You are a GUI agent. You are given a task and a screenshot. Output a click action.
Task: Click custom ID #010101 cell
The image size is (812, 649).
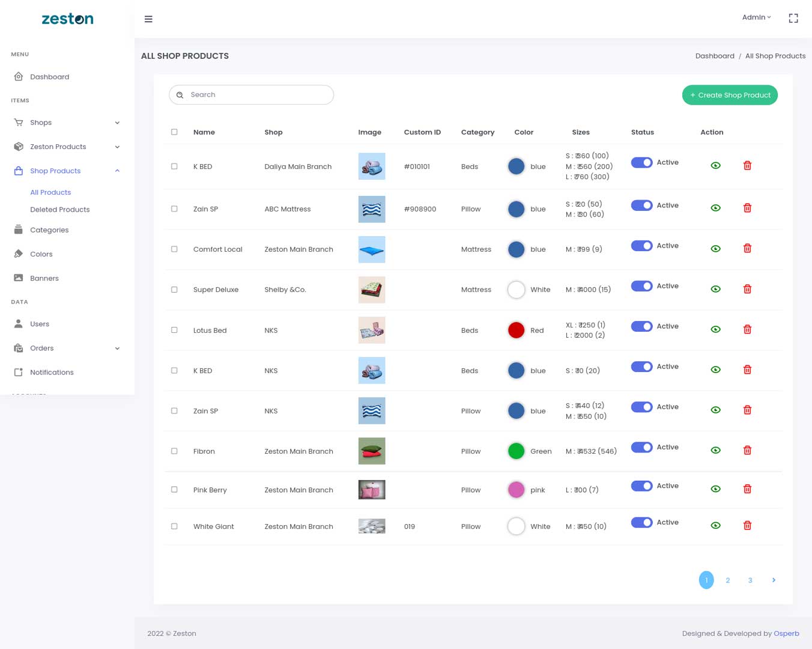coord(417,166)
